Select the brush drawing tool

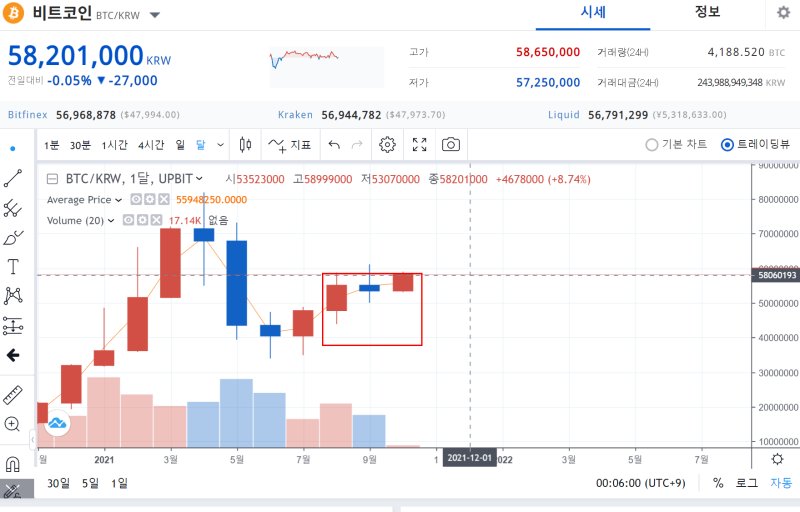(x=13, y=238)
